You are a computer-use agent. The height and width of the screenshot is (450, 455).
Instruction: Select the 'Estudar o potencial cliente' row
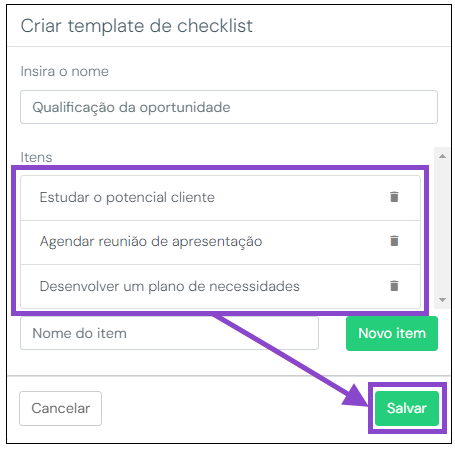click(220, 198)
